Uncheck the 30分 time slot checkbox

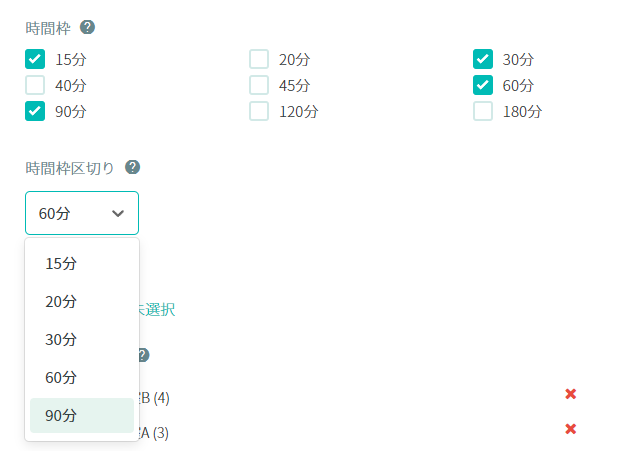click(x=483, y=59)
